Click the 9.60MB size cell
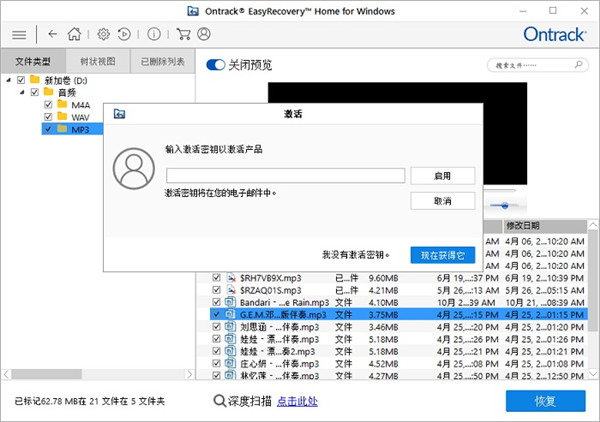The height and width of the screenshot is (422, 600). [x=383, y=278]
